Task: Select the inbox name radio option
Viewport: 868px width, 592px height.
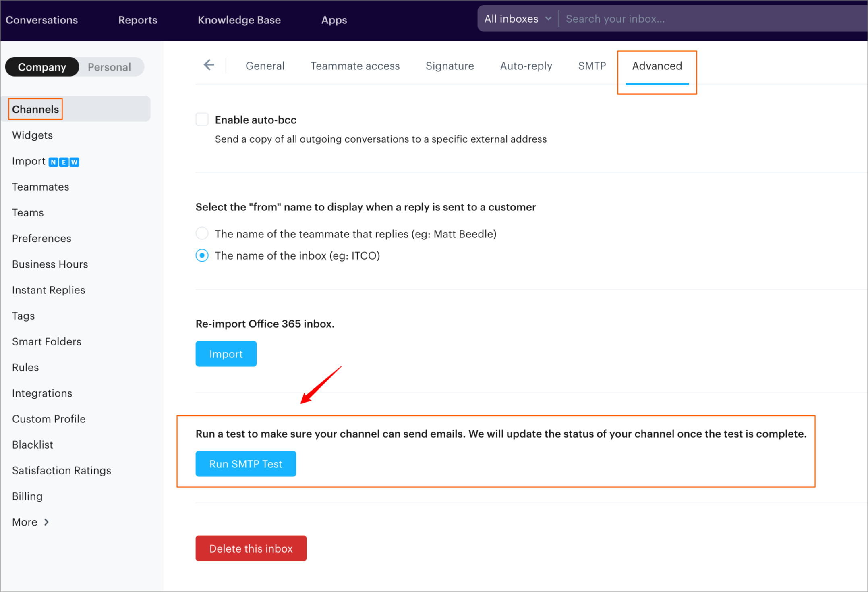Action: tap(202, 255)
